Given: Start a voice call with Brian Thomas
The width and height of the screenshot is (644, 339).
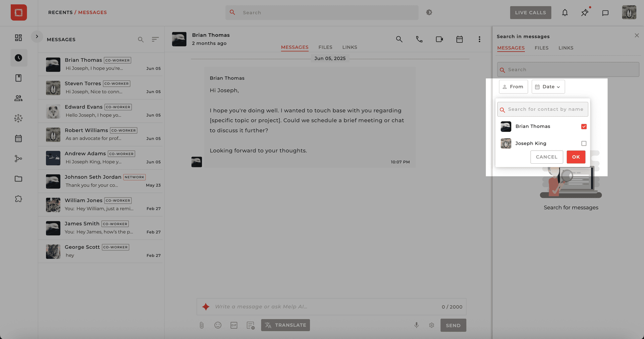Looking at the screenshot, I should [x=419, y=39].
